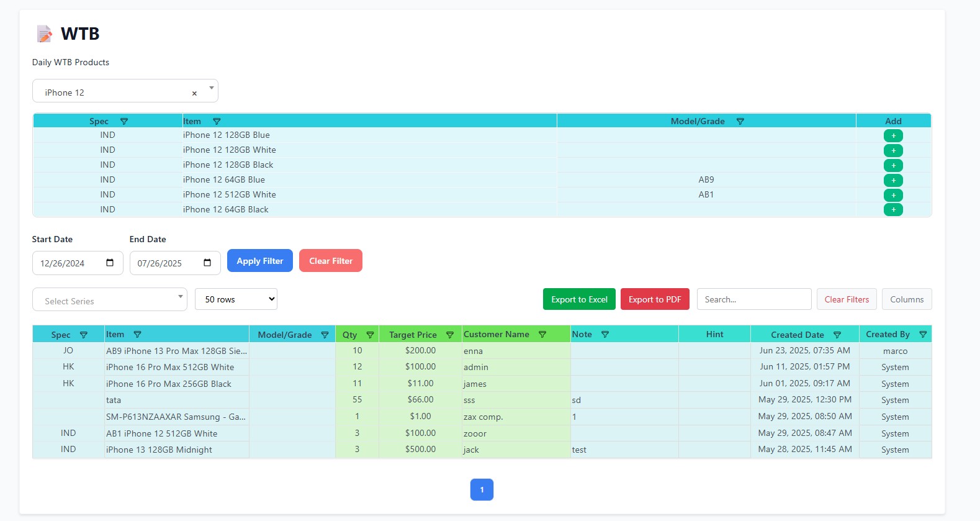
Task: Click the note cell reading test
Action: coord(624,450)
